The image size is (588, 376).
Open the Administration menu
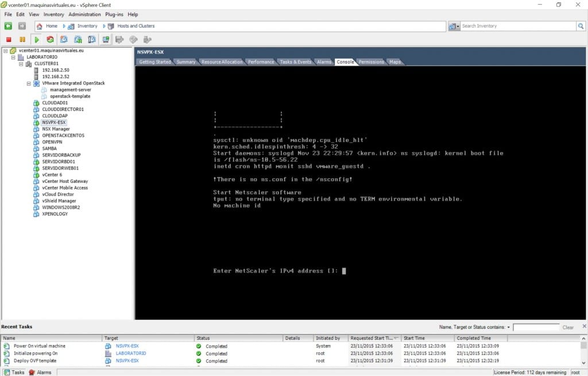(84, 14)
